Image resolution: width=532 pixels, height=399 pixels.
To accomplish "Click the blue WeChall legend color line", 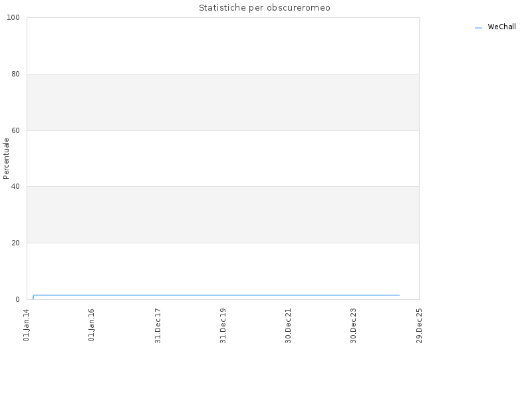I will click(478, 28).
